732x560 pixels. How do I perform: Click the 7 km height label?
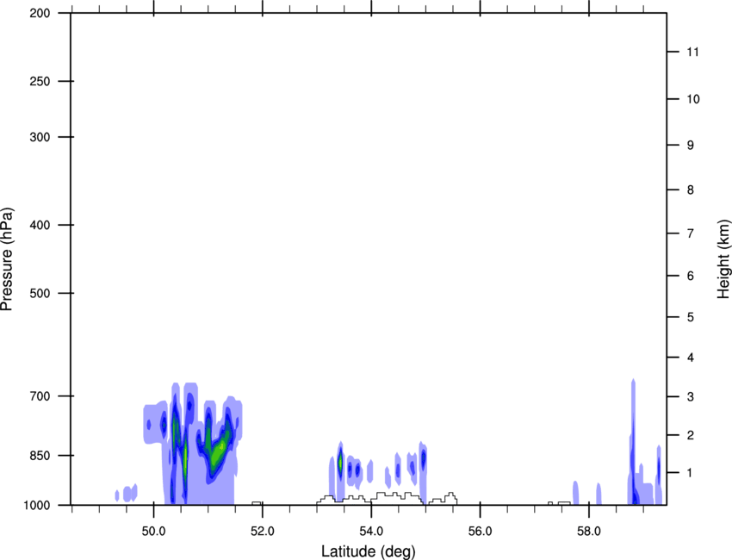691,233
